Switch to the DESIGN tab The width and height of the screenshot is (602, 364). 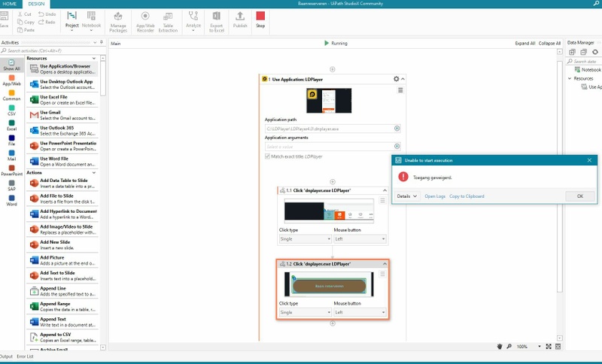(36, 4)
